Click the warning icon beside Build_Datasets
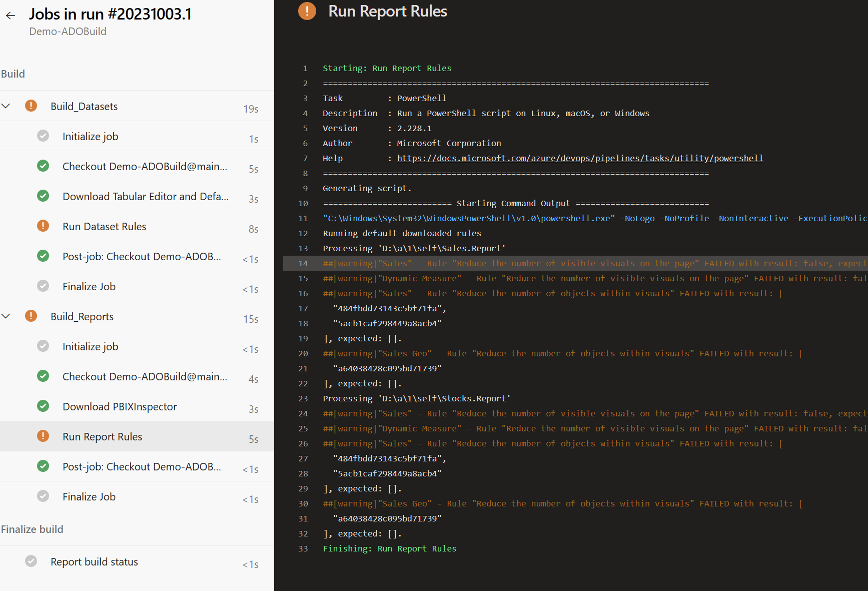868x591 pixels. point(31,106)
